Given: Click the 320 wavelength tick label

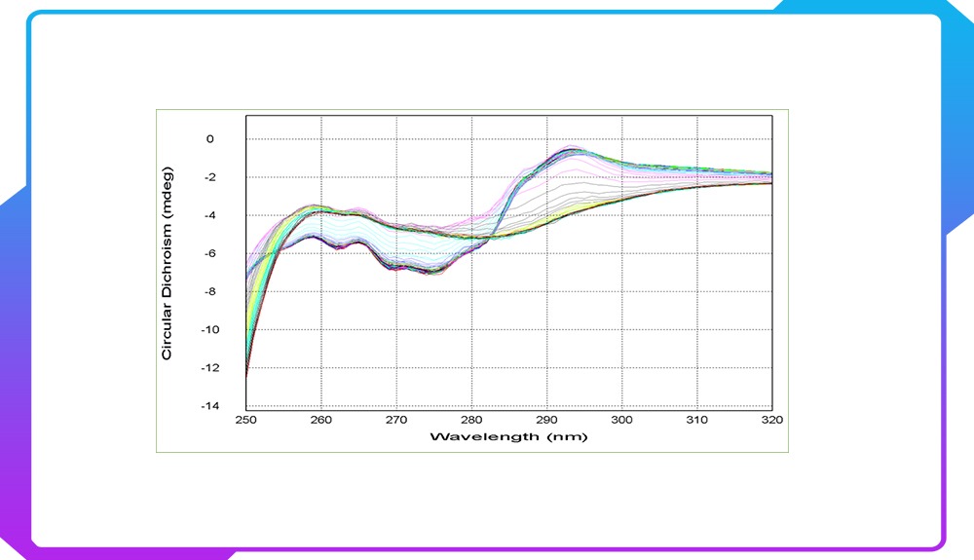Looking at the screenshot, I should click(770, 420).
